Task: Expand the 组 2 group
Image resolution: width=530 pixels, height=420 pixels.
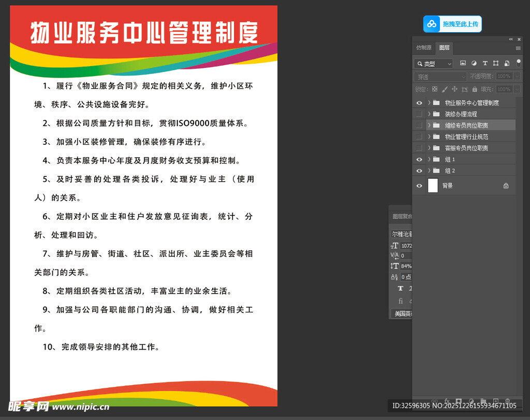Action: (428, 170)
